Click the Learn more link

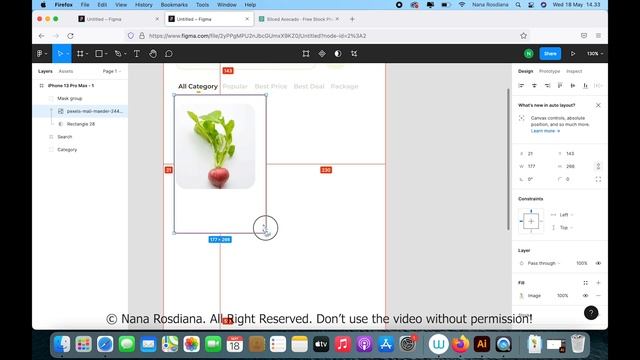point(545,131)
